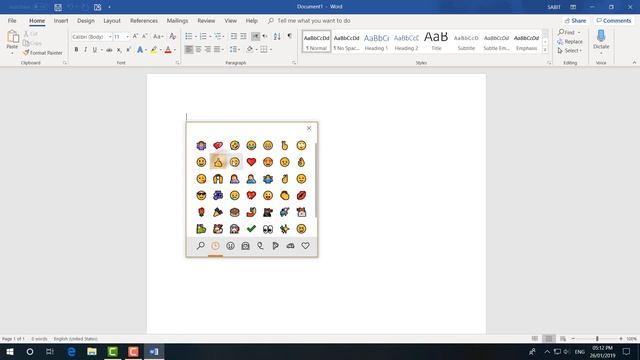Toggle superscript formatting
The width and height of the screenshot is (640, 360).
click(x=128, y=50)
